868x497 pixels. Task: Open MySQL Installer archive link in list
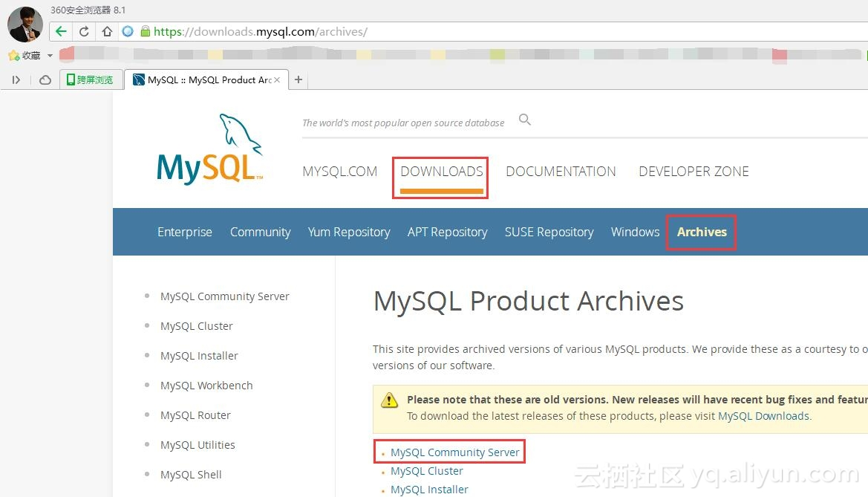pos(430,490)
